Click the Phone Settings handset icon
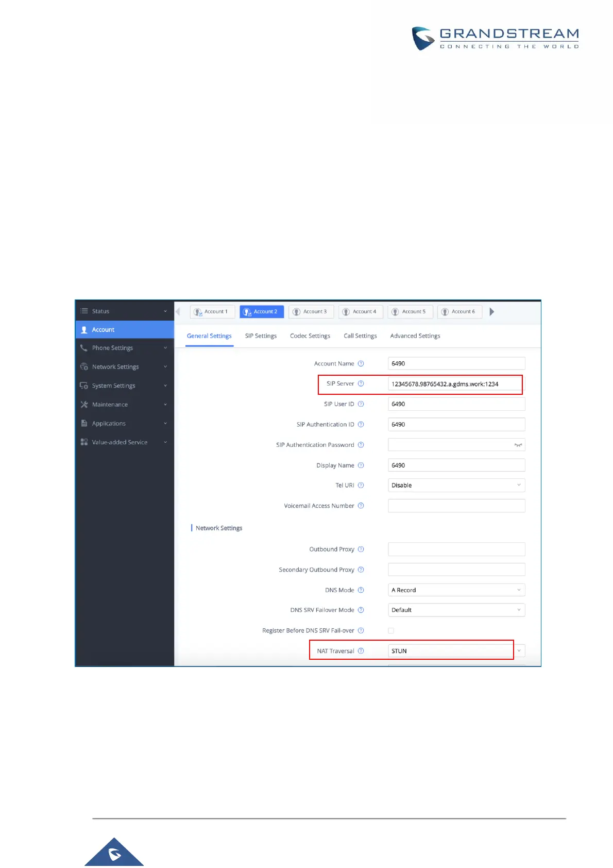 [x=84, y=348]
